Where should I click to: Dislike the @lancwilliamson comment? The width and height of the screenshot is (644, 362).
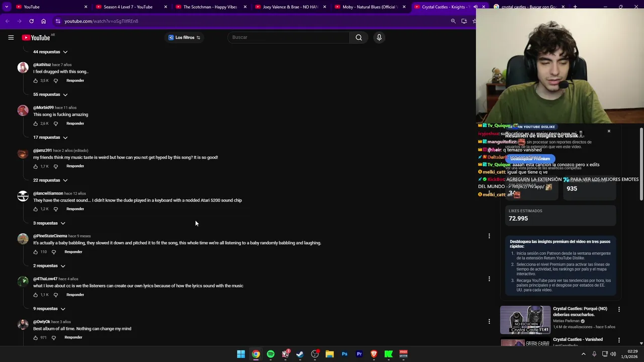pos(55,209)
